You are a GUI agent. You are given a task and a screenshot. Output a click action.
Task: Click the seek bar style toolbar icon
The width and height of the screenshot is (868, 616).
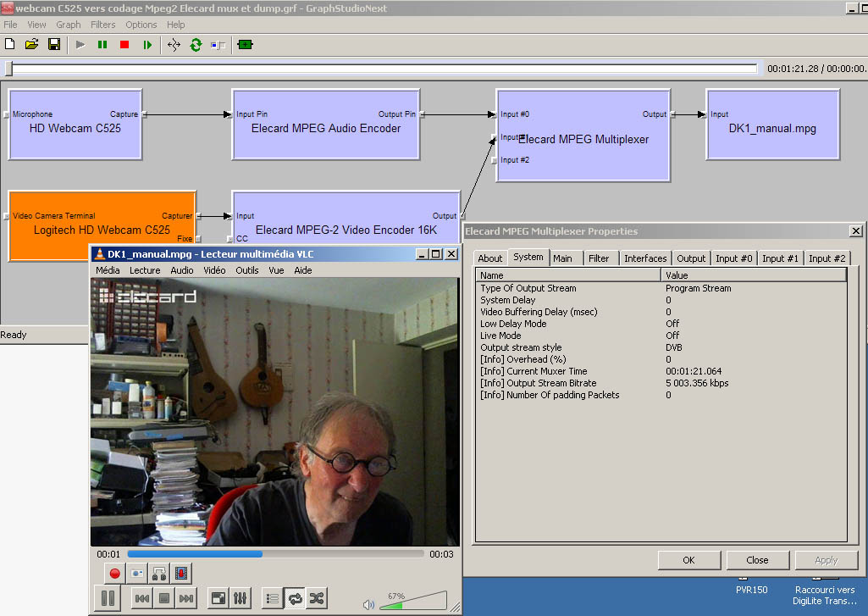coord(218,45)
